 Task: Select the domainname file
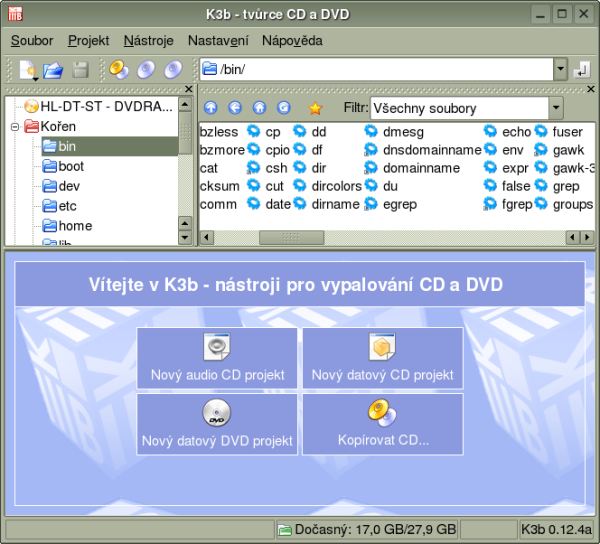(412, 168)
